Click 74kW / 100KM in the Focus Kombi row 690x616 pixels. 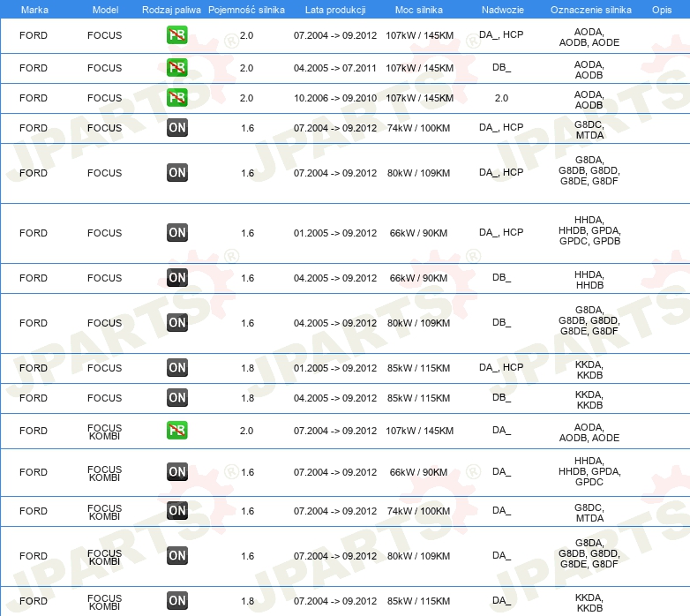click(418, 511)
